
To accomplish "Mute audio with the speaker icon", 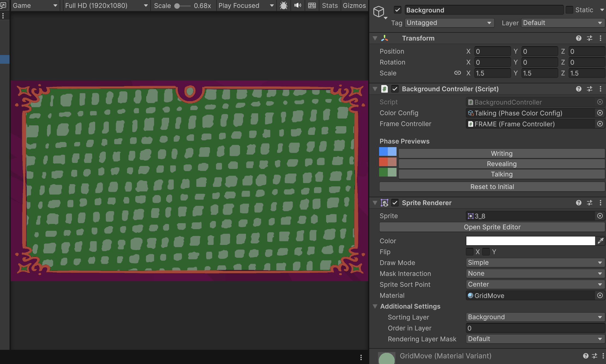I will pyautogui.click(x=298, y=5).
